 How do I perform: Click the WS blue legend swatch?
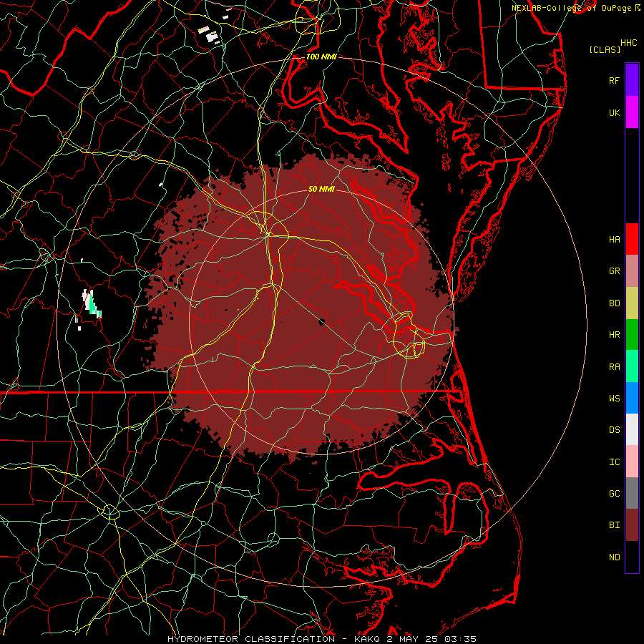coord(632,398)
